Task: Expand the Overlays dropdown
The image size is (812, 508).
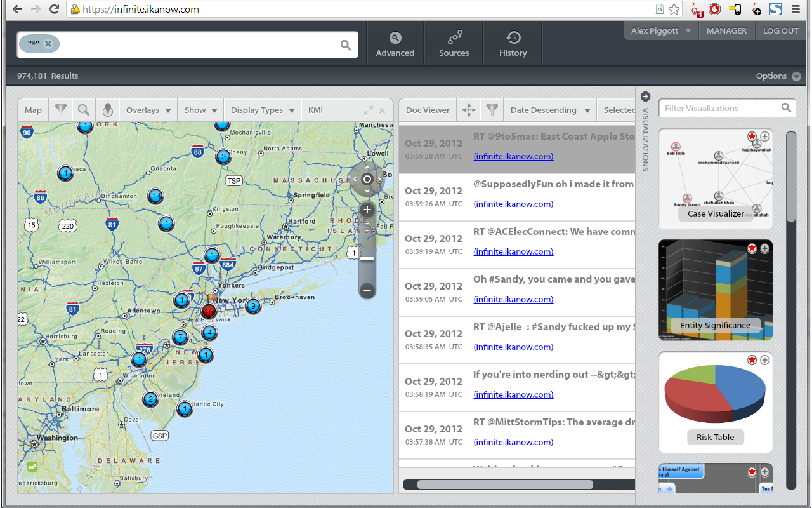Action: coord(148,110)
